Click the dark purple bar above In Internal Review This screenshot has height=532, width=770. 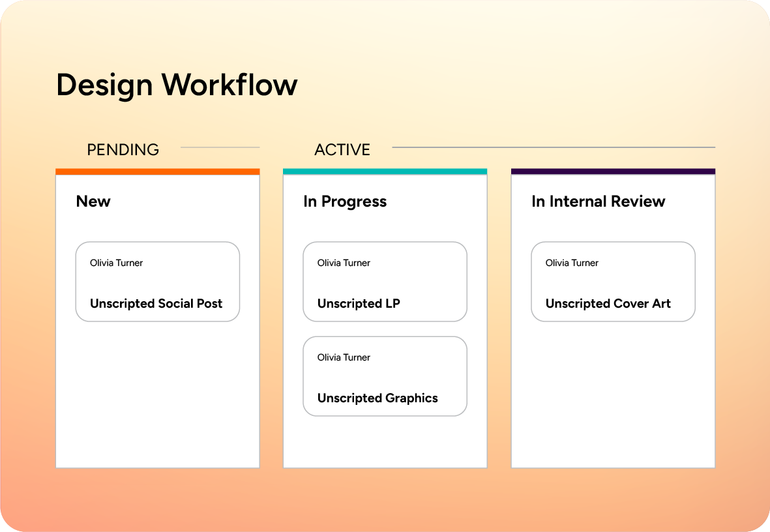click(x=613, y=171)
